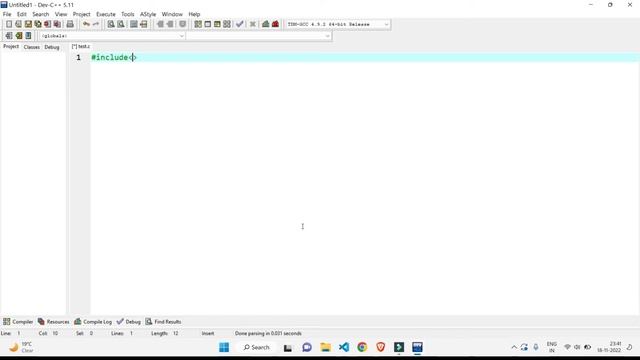Expand the (globals) scope dropdown

[182, 36]
